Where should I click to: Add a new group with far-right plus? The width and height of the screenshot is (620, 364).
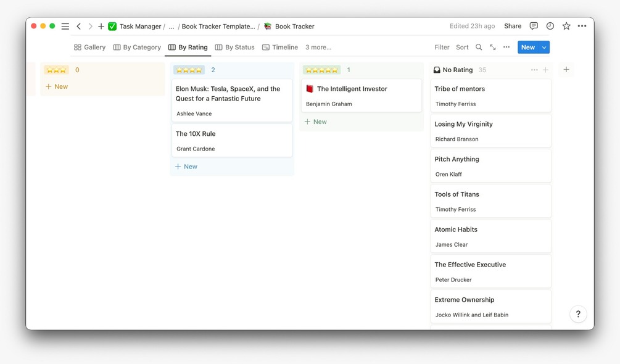566,70
